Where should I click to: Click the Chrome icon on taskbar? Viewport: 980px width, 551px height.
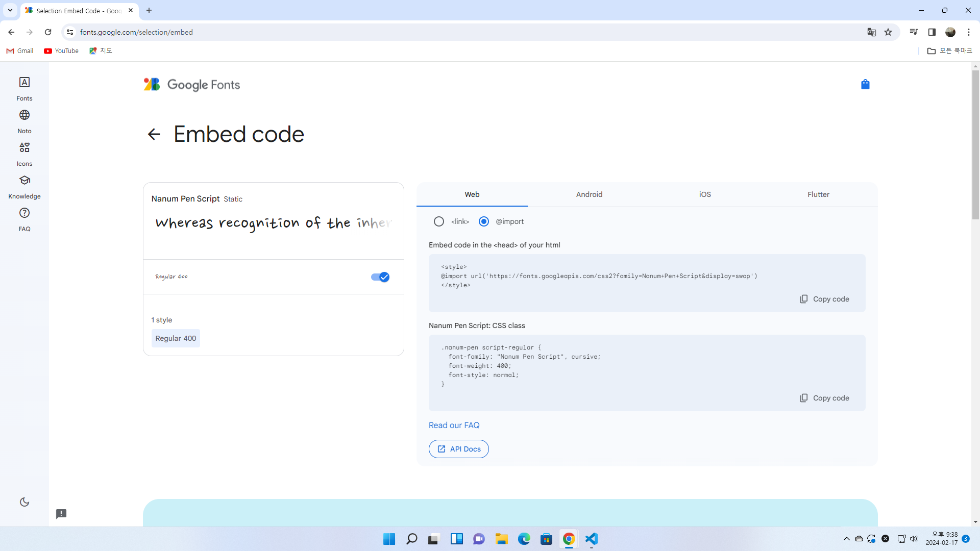[569, 539]
